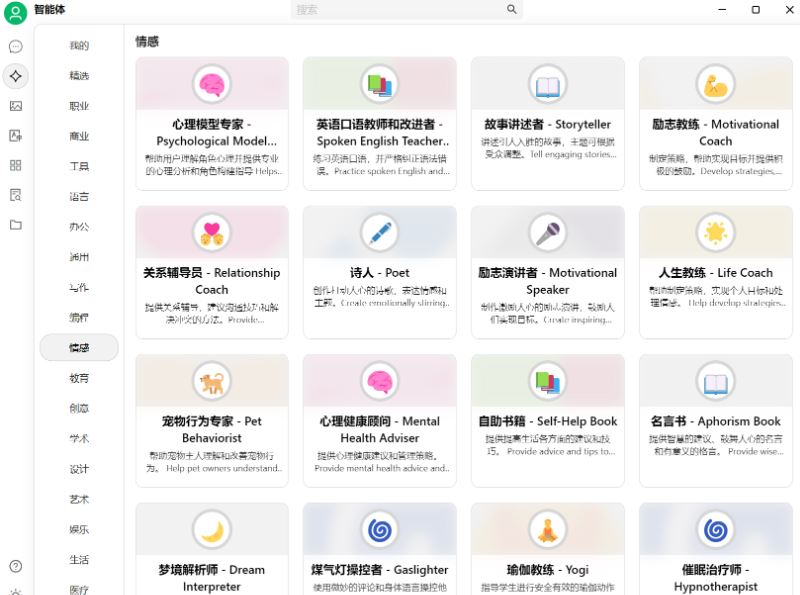The image size is (800, 595).
Task: Click the sparkle agents icon in sidebar
Action: [x=15, y=76]
